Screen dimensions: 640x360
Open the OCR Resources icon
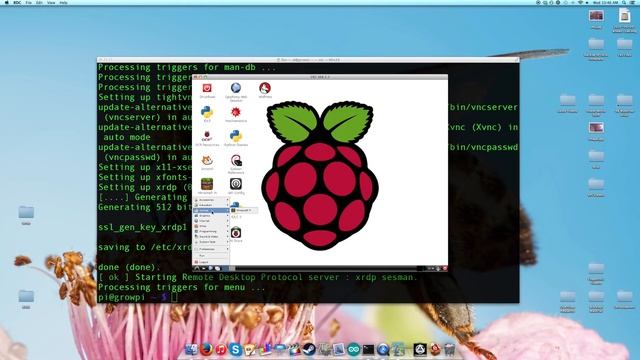[x=207, y=136]
